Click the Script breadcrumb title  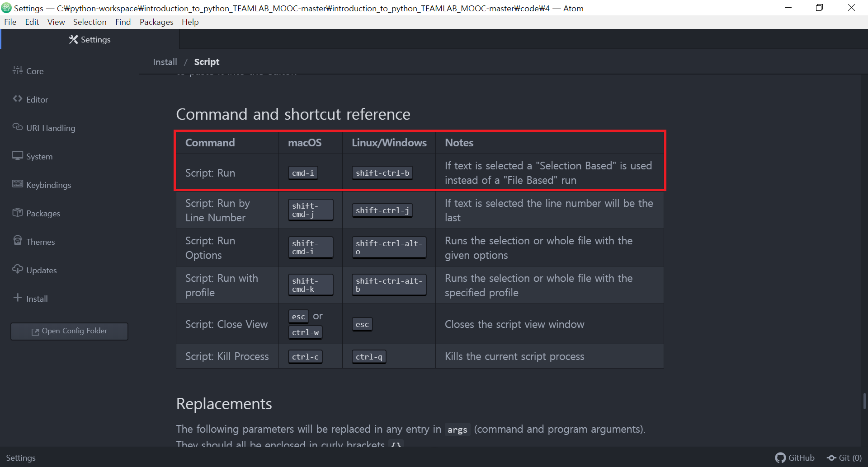point(207,62)
